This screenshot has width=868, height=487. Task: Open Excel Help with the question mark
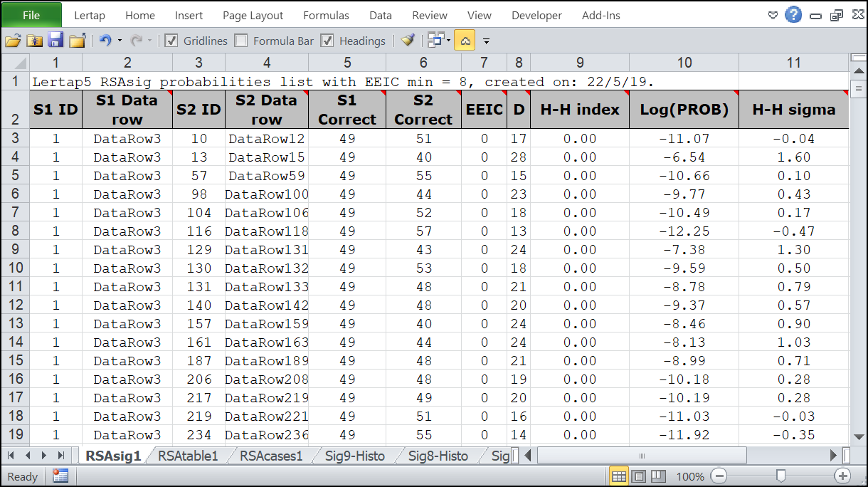click(x=793, y=15)
